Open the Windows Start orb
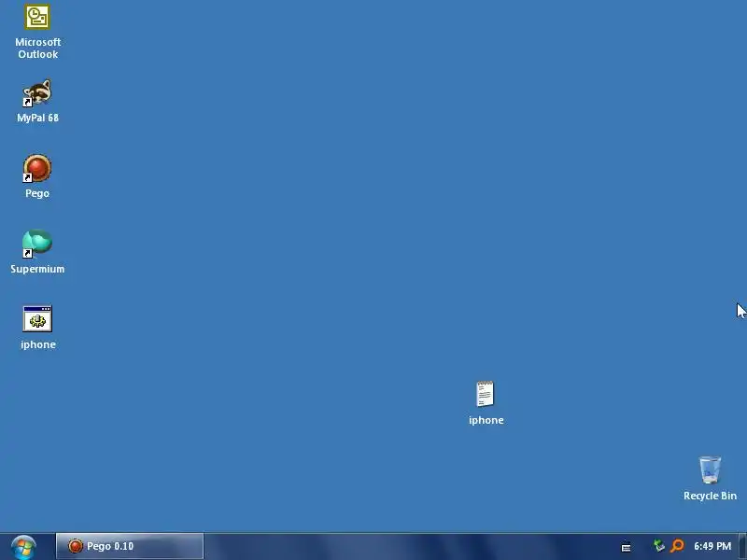747x560 pixels. point(23,547)
